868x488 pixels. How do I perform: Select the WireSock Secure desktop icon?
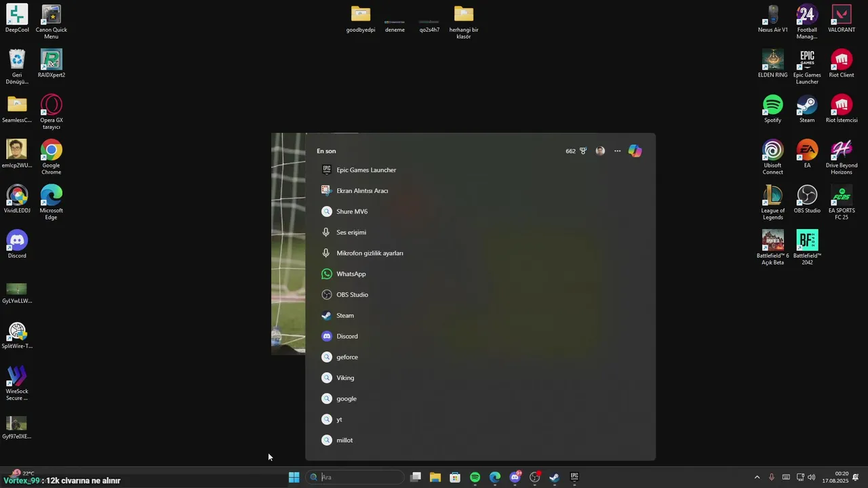[17, 383]
